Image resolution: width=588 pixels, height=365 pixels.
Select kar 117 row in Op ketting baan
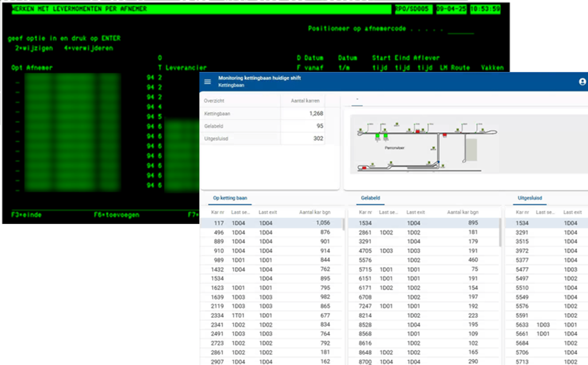coord(271,223)
